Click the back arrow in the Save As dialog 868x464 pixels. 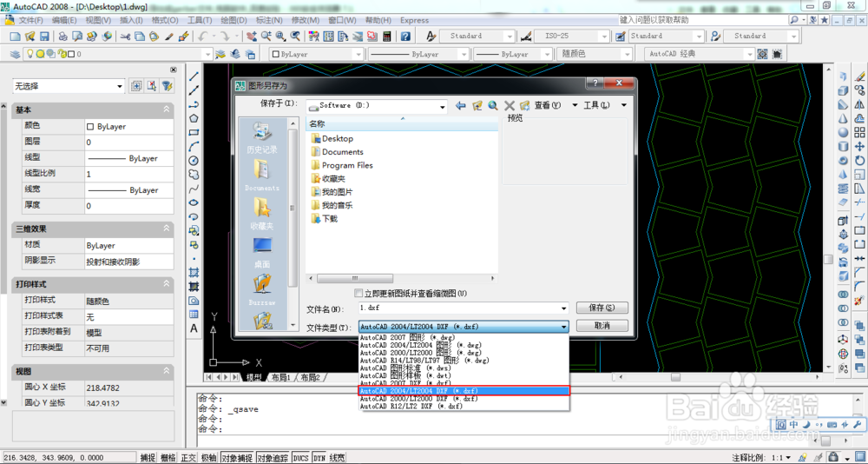[x=460, y=105]
